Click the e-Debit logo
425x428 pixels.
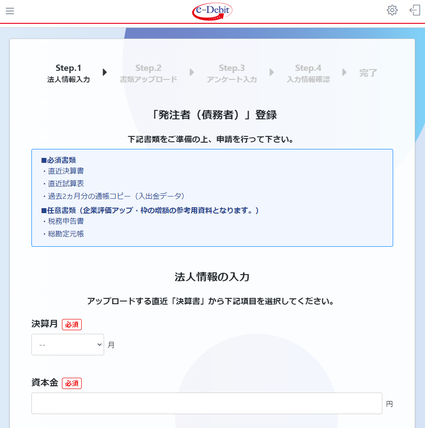pyautogui.click(x=212, y=11)
